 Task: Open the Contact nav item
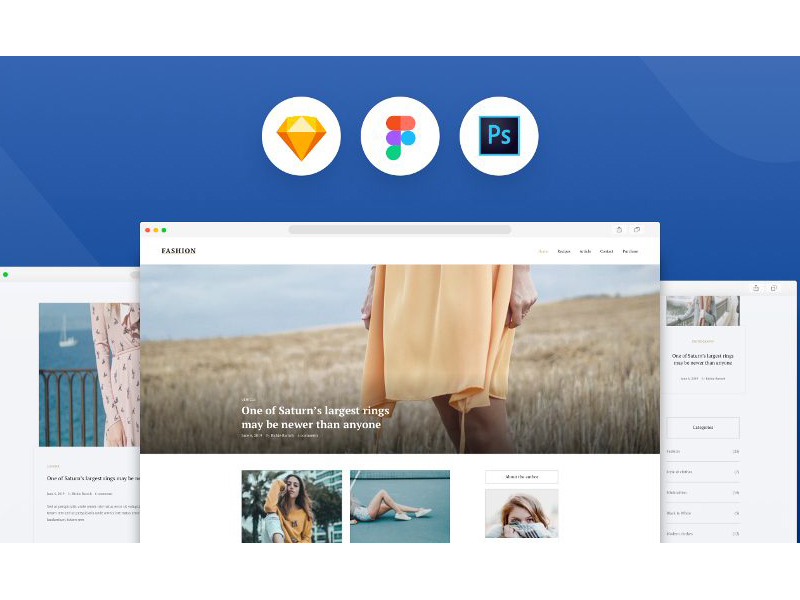[x=606, y=252]
